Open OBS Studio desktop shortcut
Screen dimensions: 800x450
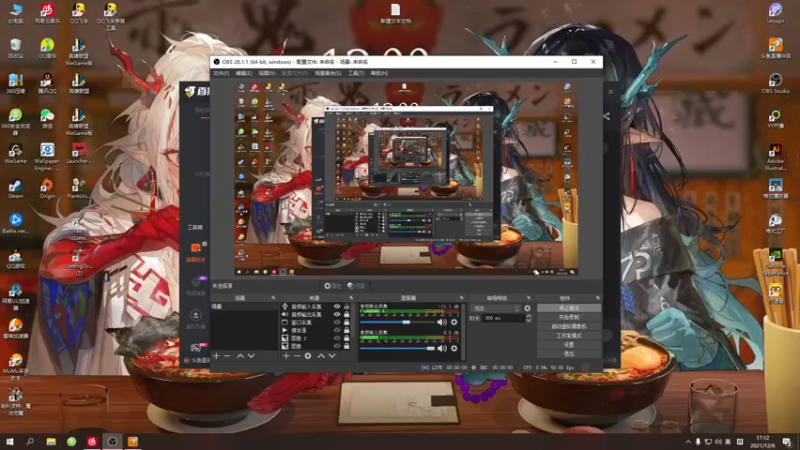click(x=775, y=83)
